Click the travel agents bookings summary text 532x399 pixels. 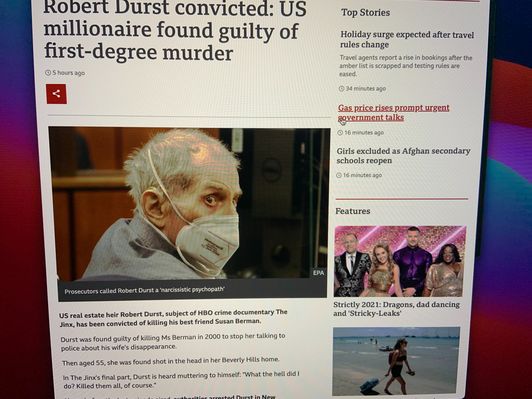pyautogui.click(x=406, y=66)
